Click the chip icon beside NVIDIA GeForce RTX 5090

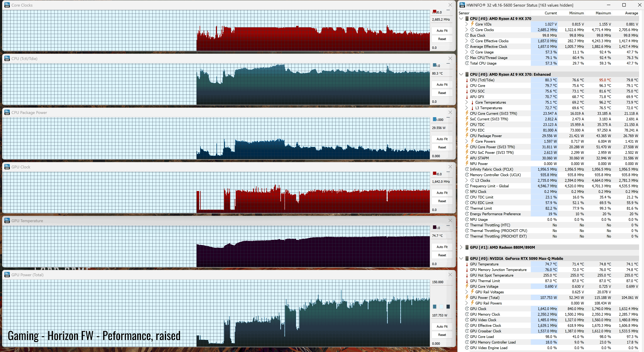[x=467, y=258]
